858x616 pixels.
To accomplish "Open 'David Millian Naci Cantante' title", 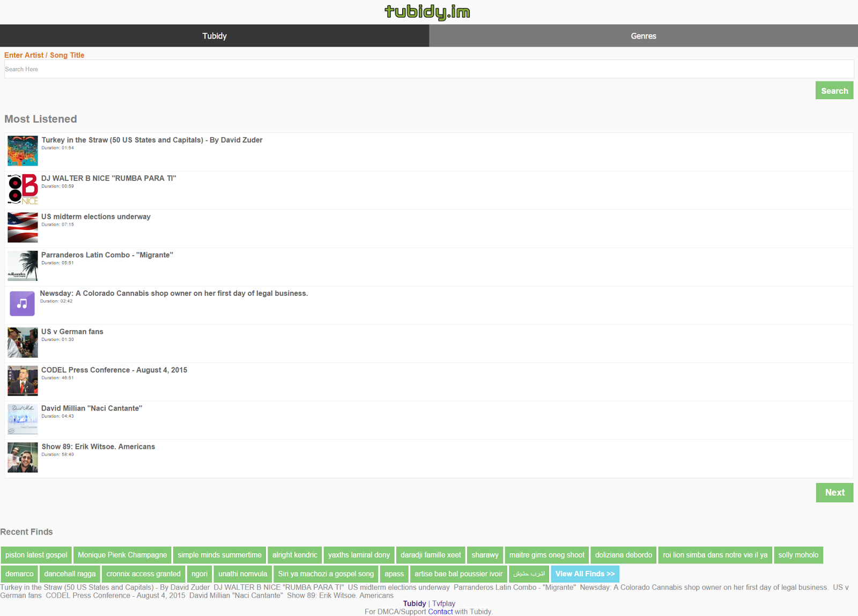I will (92, 408).
